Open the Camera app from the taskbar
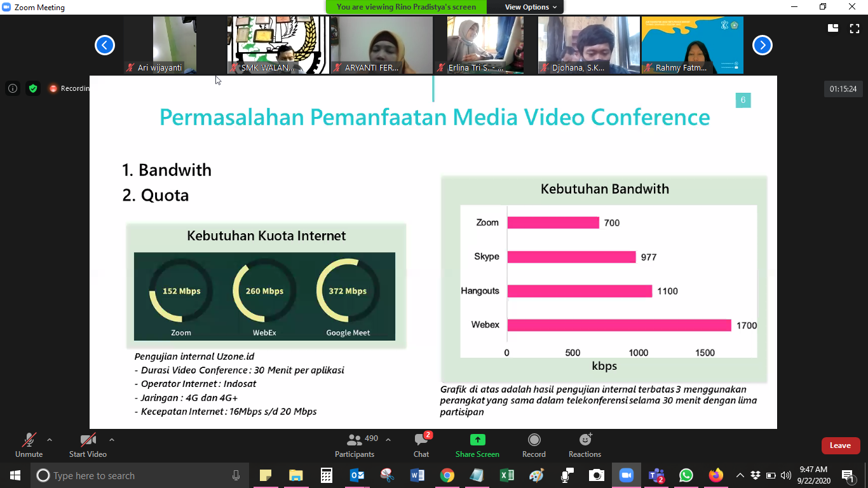 tap(597, 475)
